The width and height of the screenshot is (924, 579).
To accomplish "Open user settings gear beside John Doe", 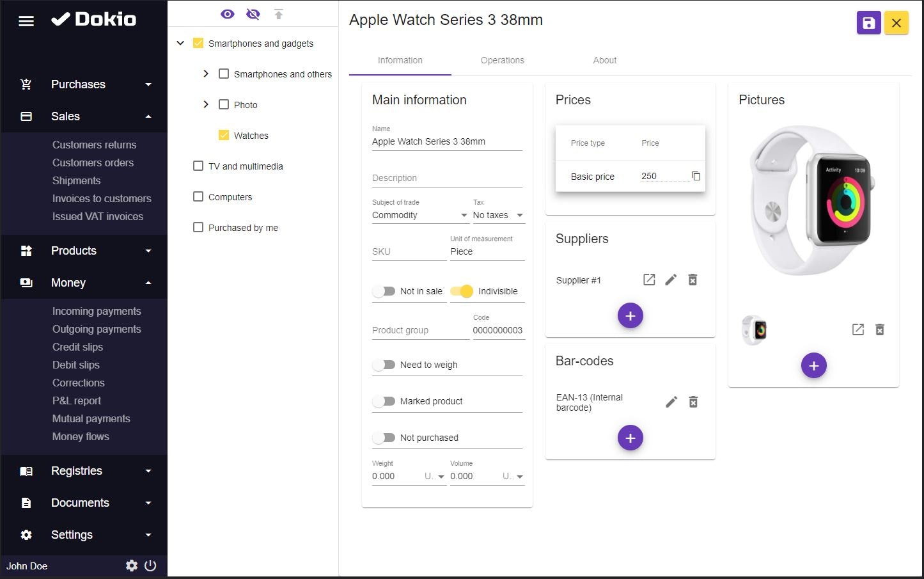I will (x=132, y=566).
